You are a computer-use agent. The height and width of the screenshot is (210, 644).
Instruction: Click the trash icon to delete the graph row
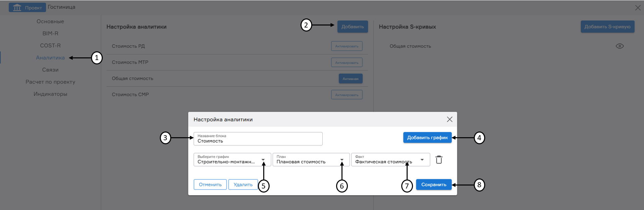(439, 160)
